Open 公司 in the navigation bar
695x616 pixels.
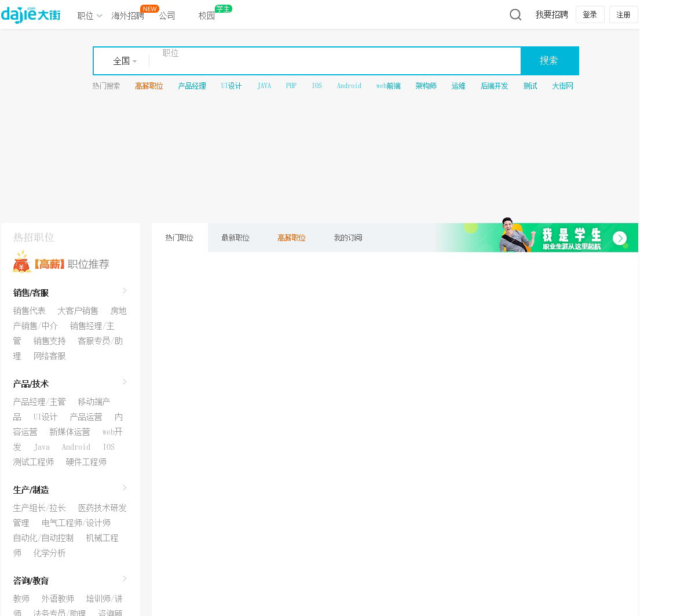tap(167, 16)
